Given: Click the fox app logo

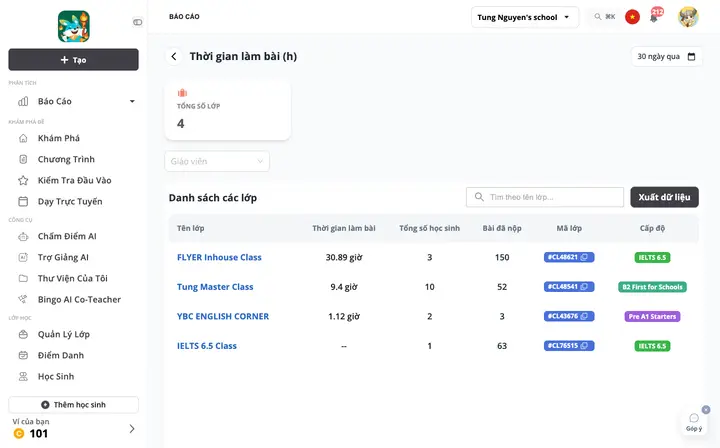Looking at the screenshot, I should pos(73,26).
